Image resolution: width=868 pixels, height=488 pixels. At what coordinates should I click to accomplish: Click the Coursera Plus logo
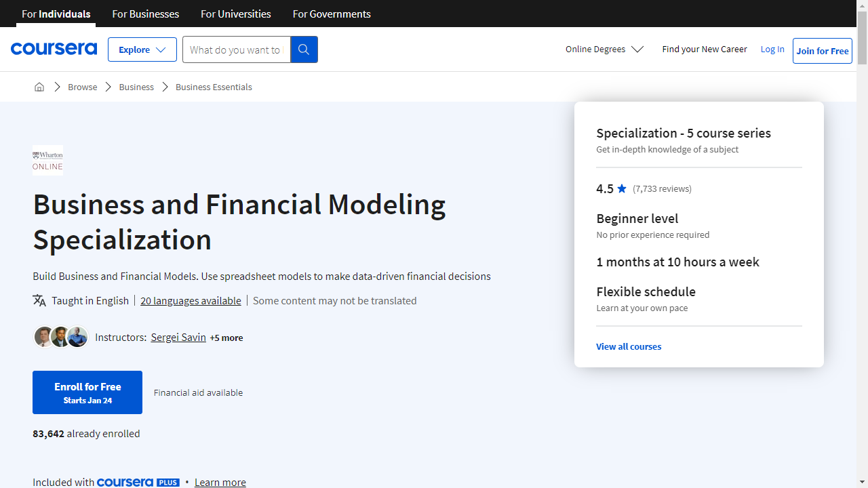[138, 482]
